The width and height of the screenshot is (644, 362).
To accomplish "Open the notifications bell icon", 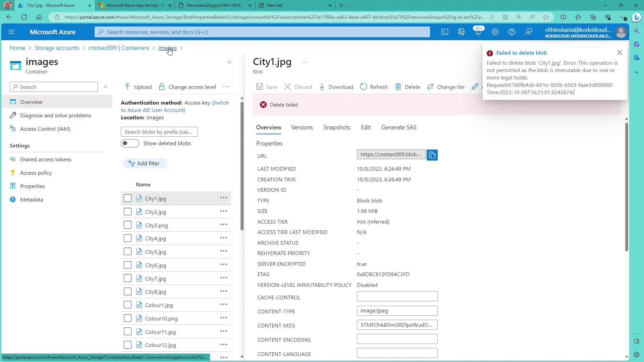I will pyautogui.click(x=478, y=32).
